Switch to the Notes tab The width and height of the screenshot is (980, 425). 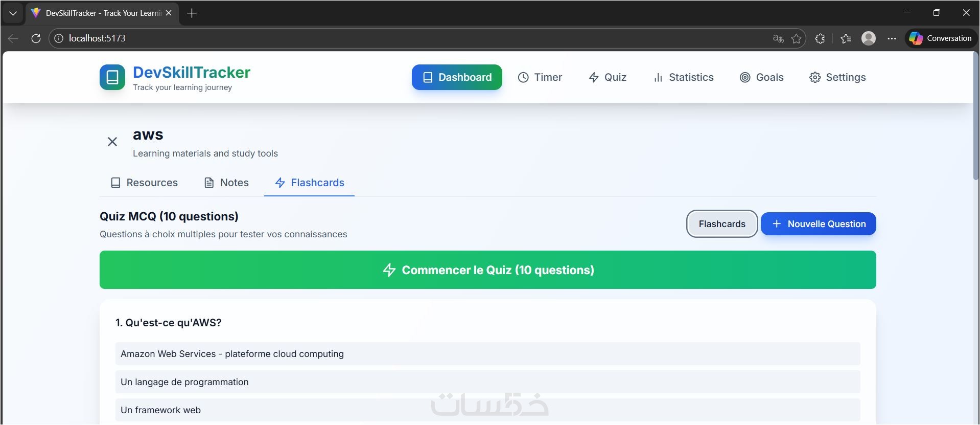[226, 183]
